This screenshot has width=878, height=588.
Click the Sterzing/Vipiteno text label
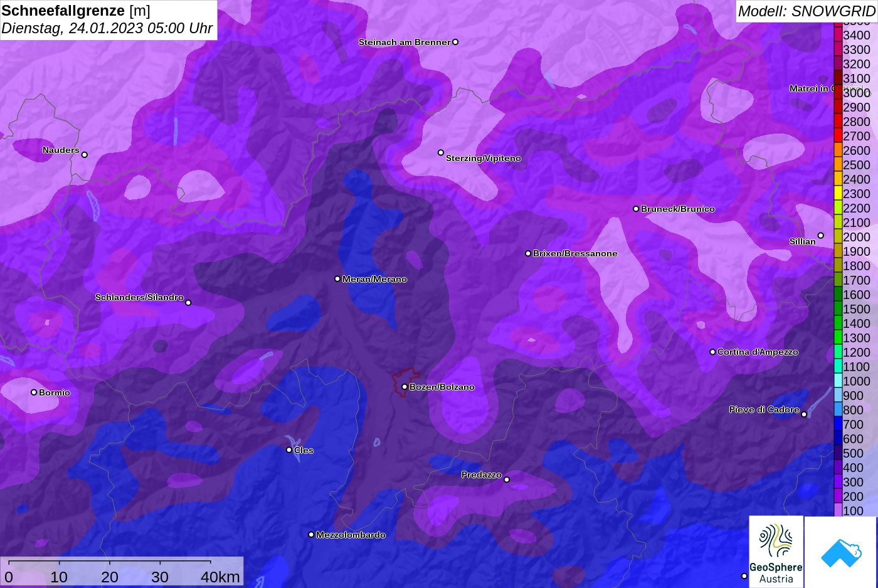click(x=484, y=158)
